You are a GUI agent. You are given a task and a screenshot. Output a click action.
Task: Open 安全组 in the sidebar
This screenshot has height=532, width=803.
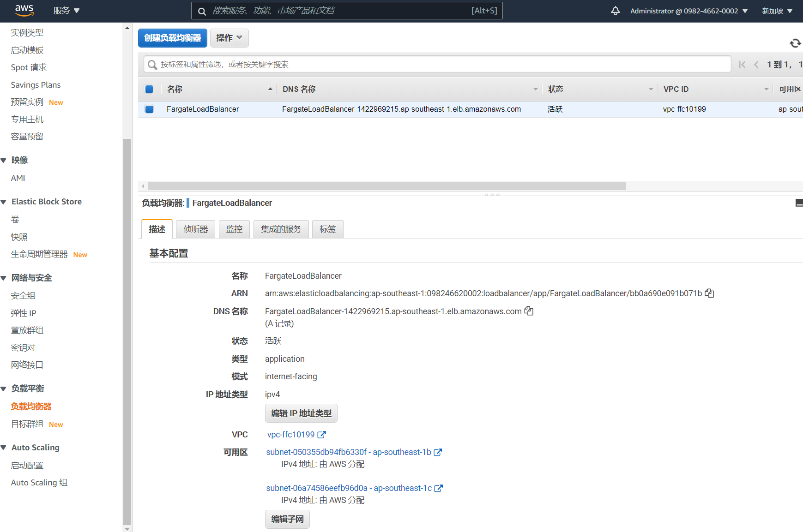point(23,296)
